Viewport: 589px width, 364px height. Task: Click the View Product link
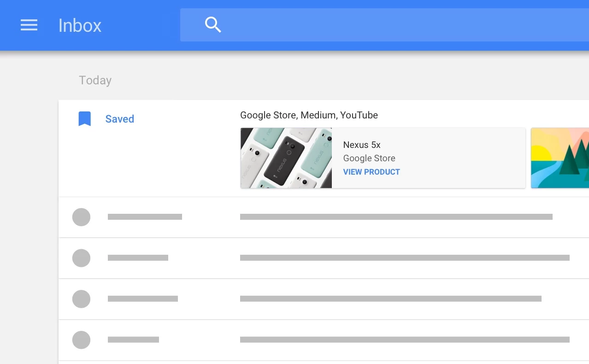coord(371,172)
